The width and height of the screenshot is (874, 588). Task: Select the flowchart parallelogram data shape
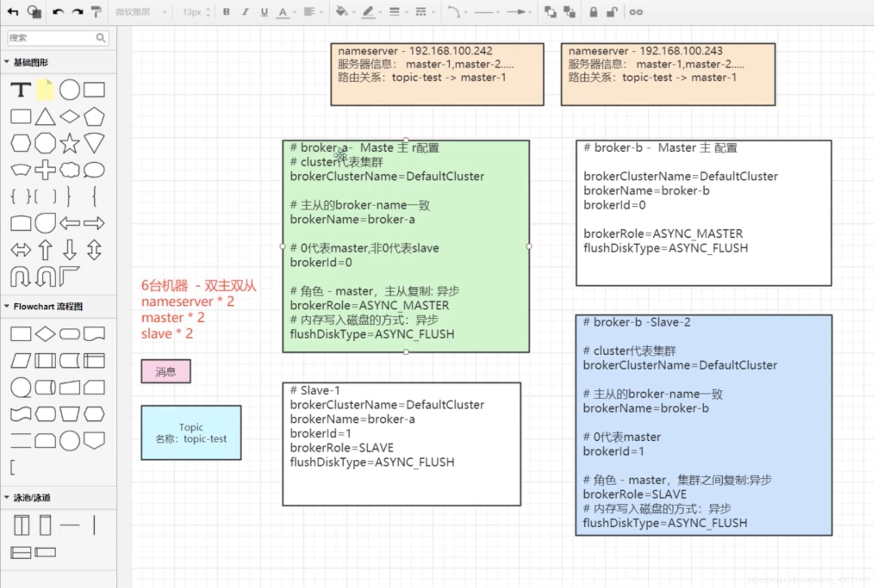(x=21, y=361)
